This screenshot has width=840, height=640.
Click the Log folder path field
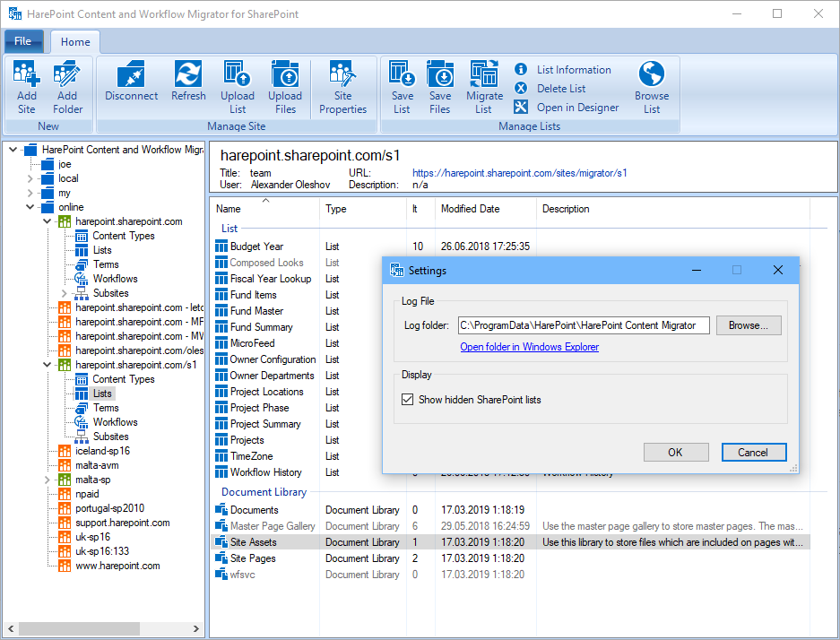[x=584, y=325]
